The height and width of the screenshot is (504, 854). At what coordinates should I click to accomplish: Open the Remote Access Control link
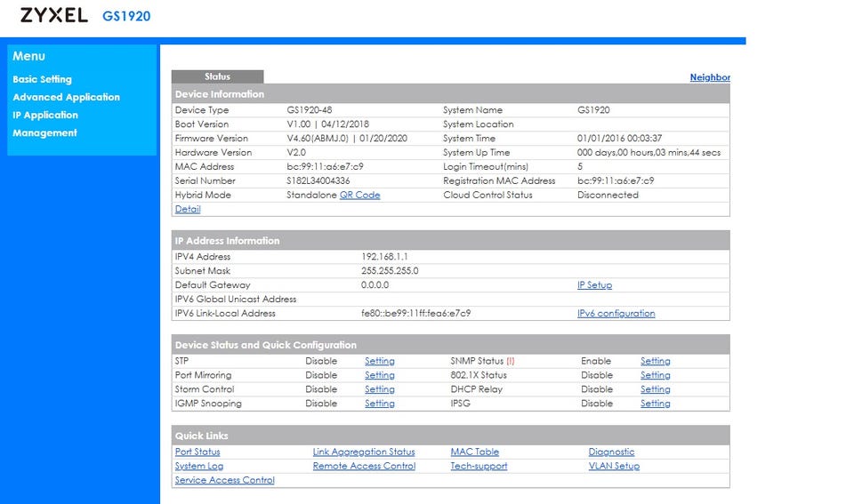point(364,466)
